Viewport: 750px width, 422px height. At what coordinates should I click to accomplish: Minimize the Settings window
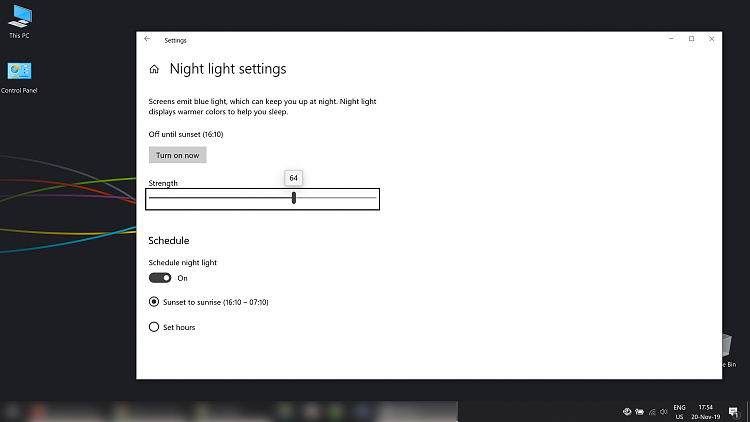671,39
